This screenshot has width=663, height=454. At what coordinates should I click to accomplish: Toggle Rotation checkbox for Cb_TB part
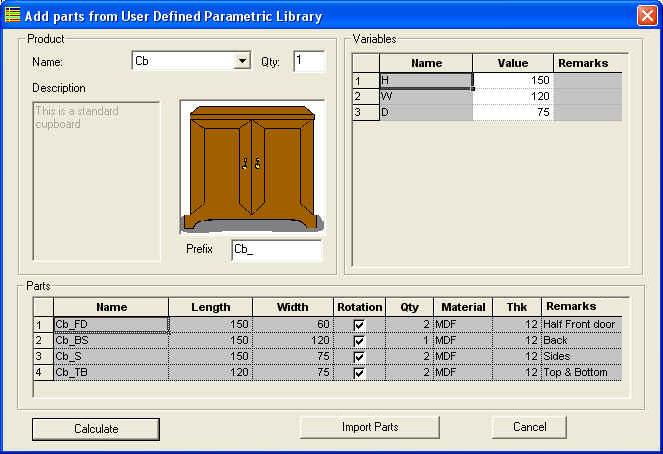point(359,373)
